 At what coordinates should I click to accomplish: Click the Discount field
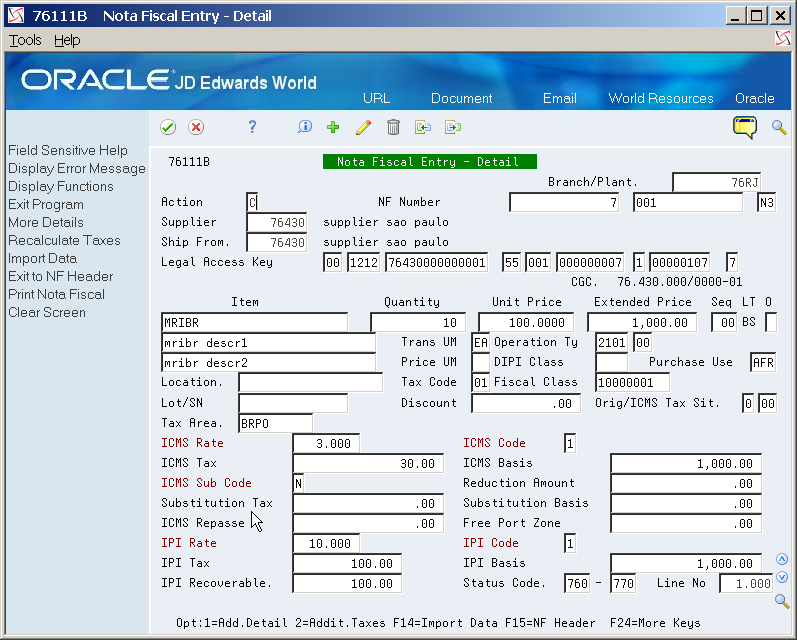[x=526, y=404]
